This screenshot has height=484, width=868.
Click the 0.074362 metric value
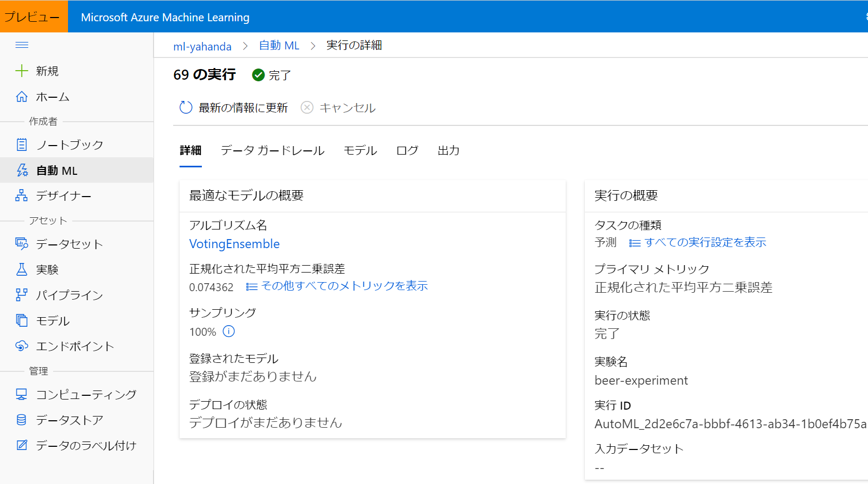coord(211,287)
